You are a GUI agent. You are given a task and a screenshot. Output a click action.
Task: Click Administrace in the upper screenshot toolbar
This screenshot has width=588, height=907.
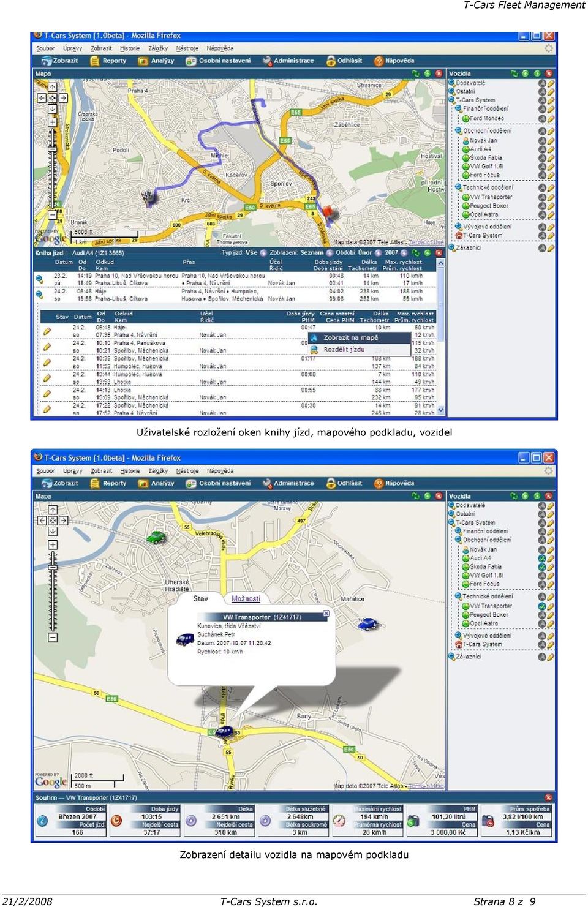click(288, 61)
